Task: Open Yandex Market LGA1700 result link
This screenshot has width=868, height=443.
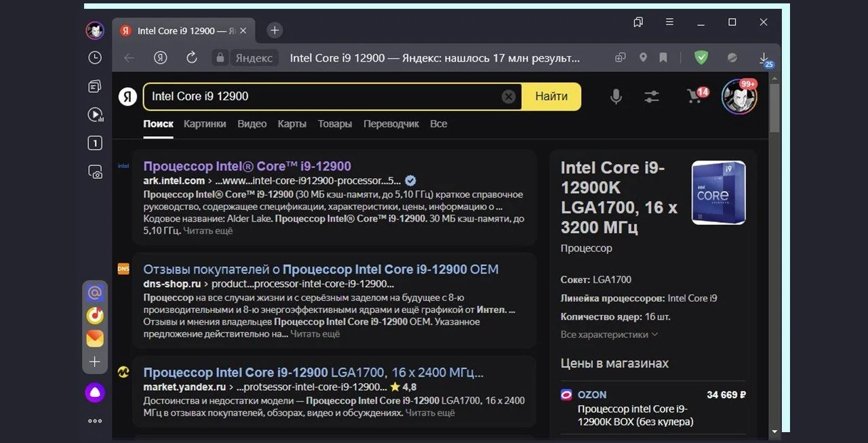Action: tap(313, 373)
